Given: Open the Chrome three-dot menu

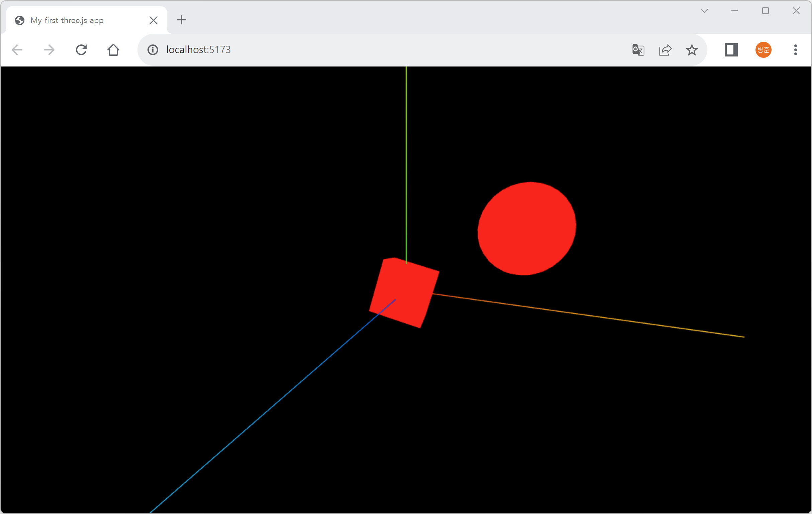Looking at the screenshot, I should [x=796, y=50].
